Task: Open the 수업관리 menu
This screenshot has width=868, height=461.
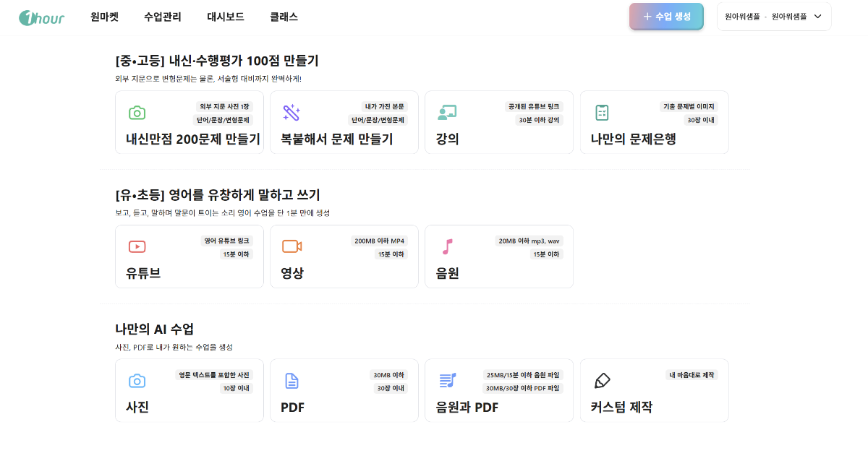Action: 162,17
